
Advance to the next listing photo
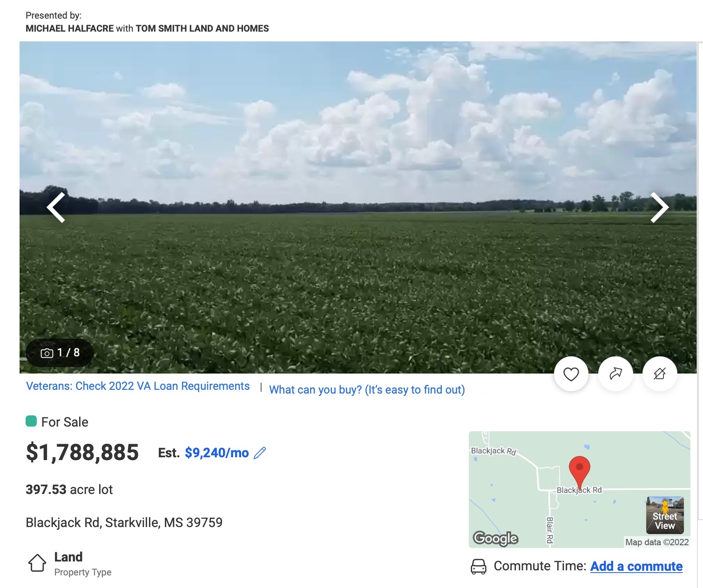(659, 207)
